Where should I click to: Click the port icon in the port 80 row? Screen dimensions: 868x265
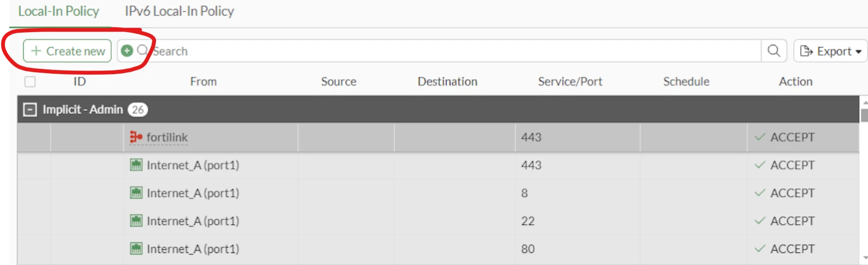(136, 249)
